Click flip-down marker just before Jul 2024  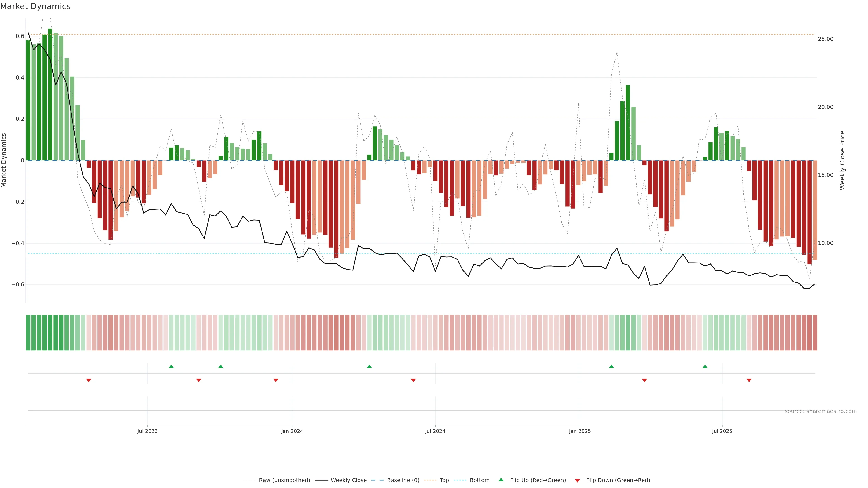[x=413, y=380]
